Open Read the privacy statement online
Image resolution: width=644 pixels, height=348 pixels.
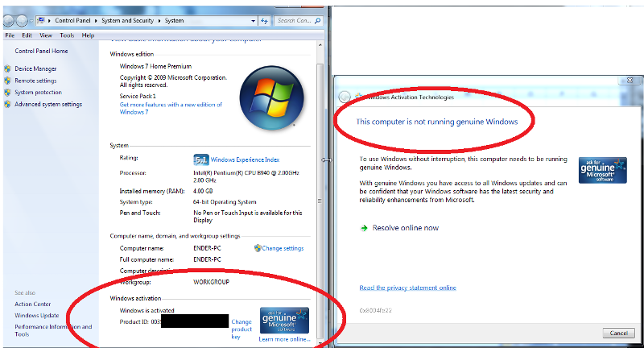tap(407, 288)
